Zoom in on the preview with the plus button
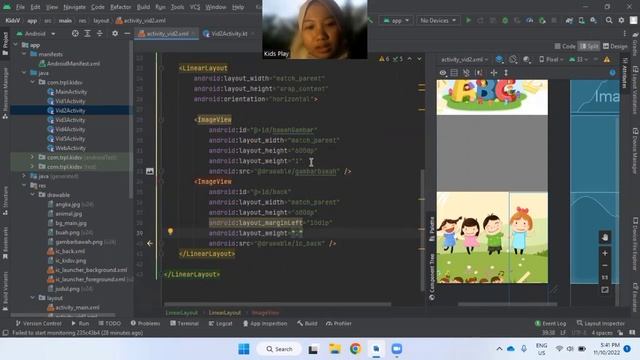Image resolution: width=640 pixels, height=360 pixels. [x=605, y=253]
